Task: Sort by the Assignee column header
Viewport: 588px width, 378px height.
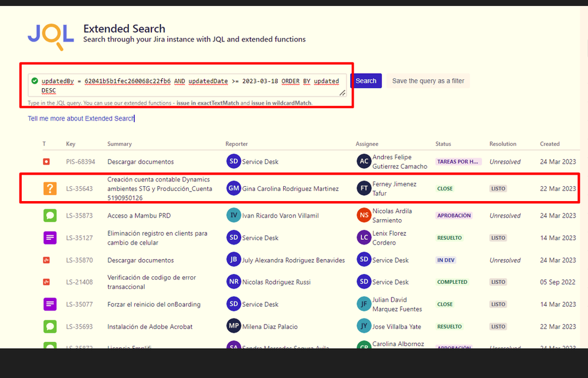Action: (x=367, y=144)
